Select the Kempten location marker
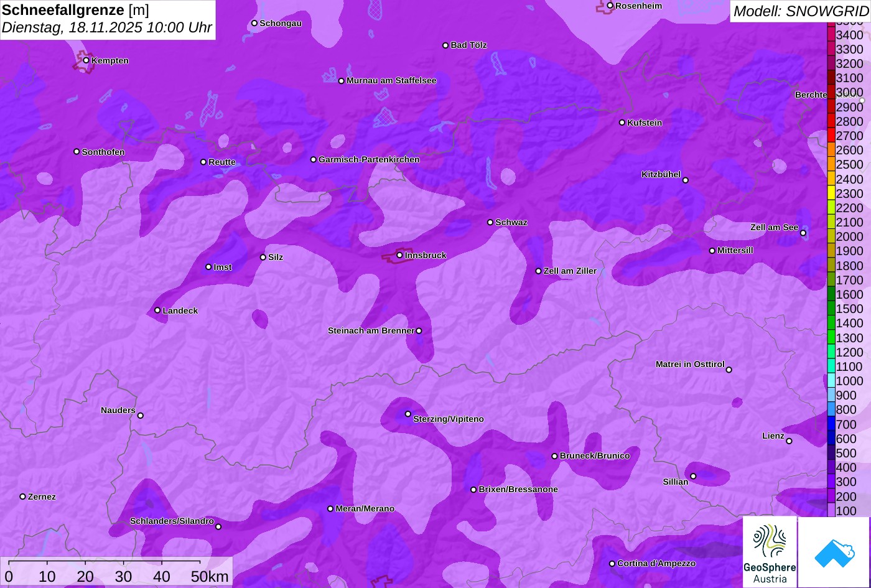Image resolution: width=871 pixels, height=588 pixels. pyautogui.click(x=86, y=60)
